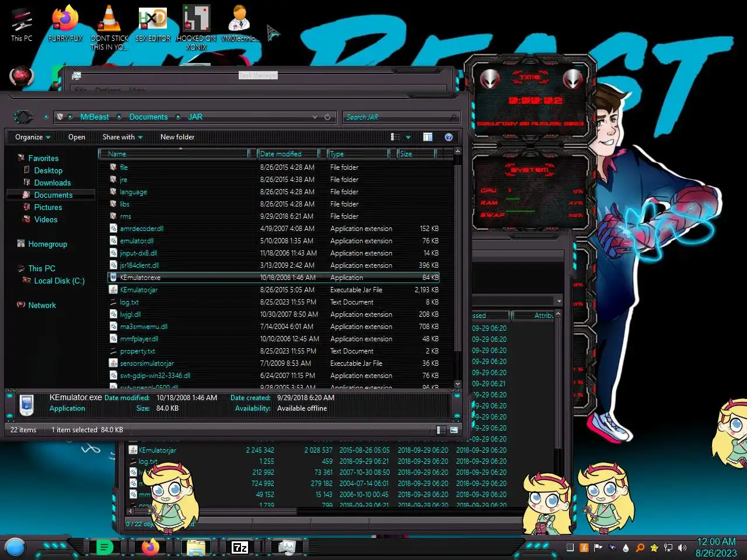Open the green Spotify-style taskbar icon
Viewport: 747px width, 560px height.
click(104, 547)
